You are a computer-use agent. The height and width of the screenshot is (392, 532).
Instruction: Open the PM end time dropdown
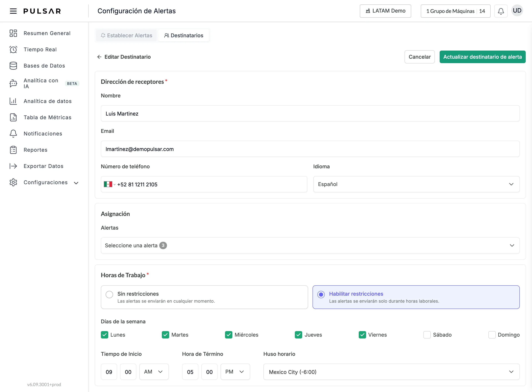[235, 372]
